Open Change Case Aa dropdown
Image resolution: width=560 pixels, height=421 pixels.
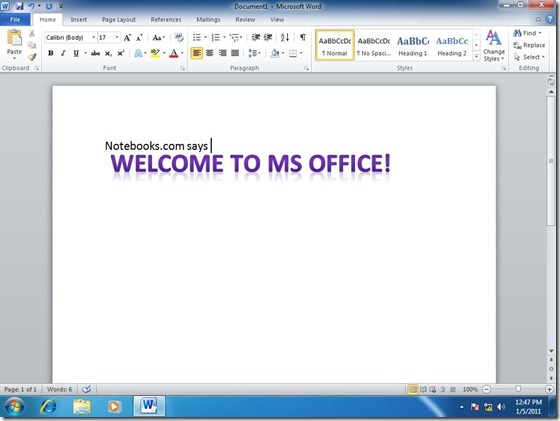(x=159, y=37)
